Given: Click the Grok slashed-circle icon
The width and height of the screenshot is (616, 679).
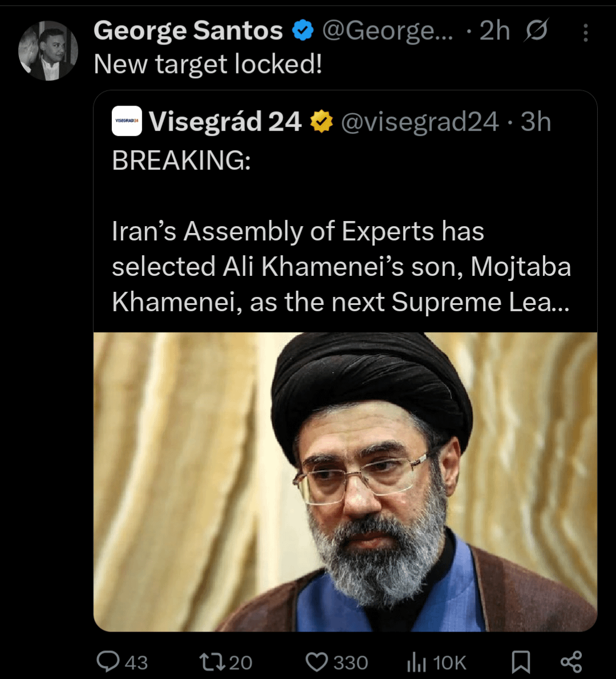Looking at the screenshot, I should click(536, 31).
